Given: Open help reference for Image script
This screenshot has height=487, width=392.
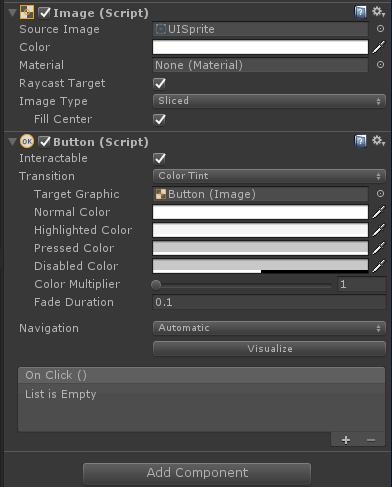Looking at the screenshot, I should point(360,12).
